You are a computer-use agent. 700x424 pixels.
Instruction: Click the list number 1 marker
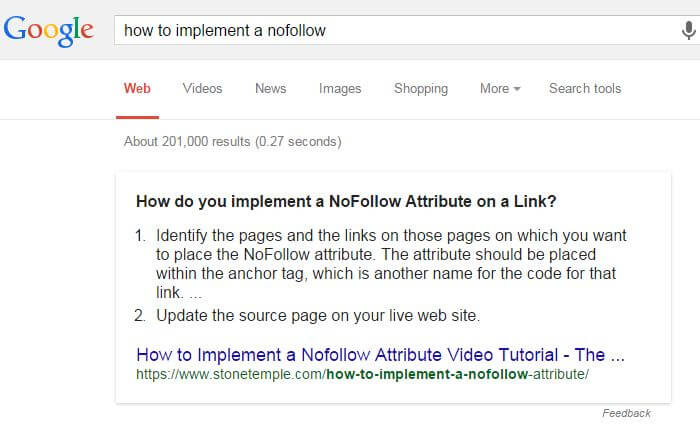(x=140, y=237)
